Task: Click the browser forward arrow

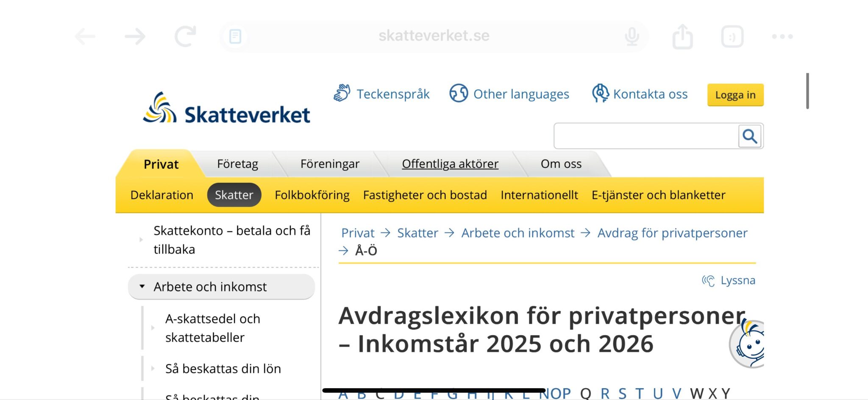Action: point(135,36)
